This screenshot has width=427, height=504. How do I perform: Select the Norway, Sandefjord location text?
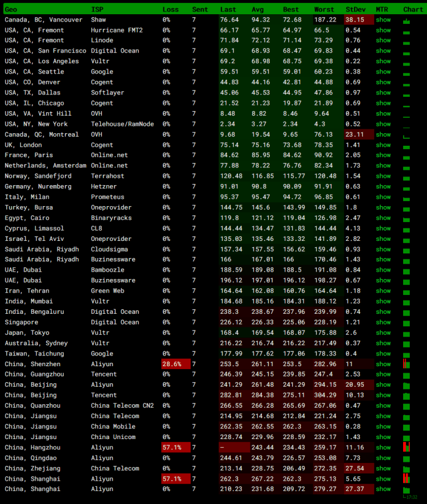point(38,176)
